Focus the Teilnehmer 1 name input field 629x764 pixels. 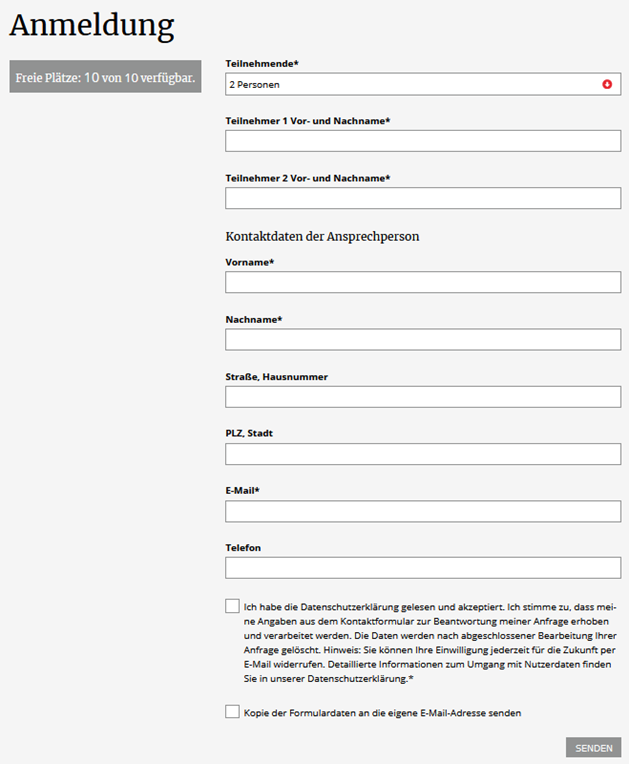(x=423, y=141)
